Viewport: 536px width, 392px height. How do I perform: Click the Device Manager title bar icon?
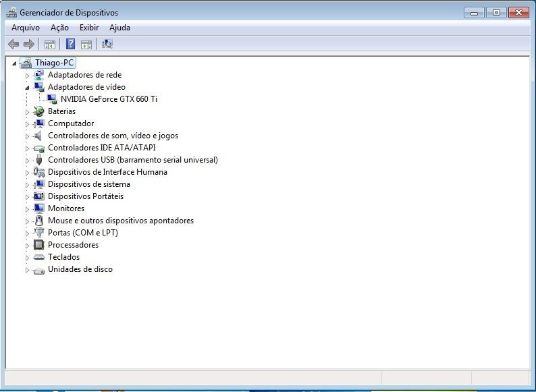[x=11, y=13]
